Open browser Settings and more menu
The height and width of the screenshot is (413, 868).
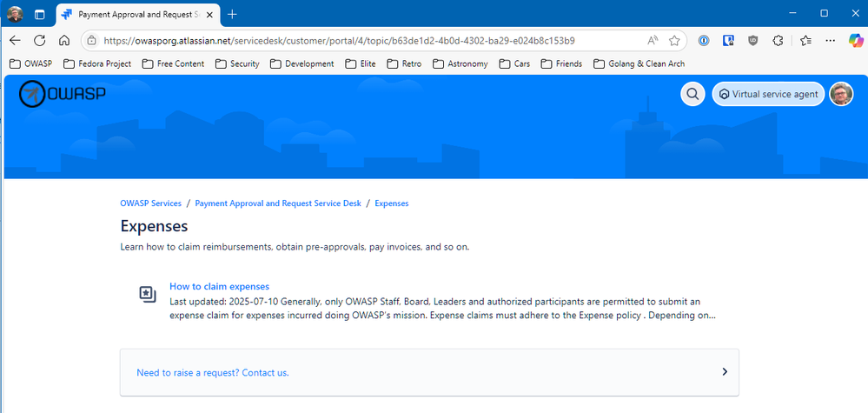tap(831, 40)
